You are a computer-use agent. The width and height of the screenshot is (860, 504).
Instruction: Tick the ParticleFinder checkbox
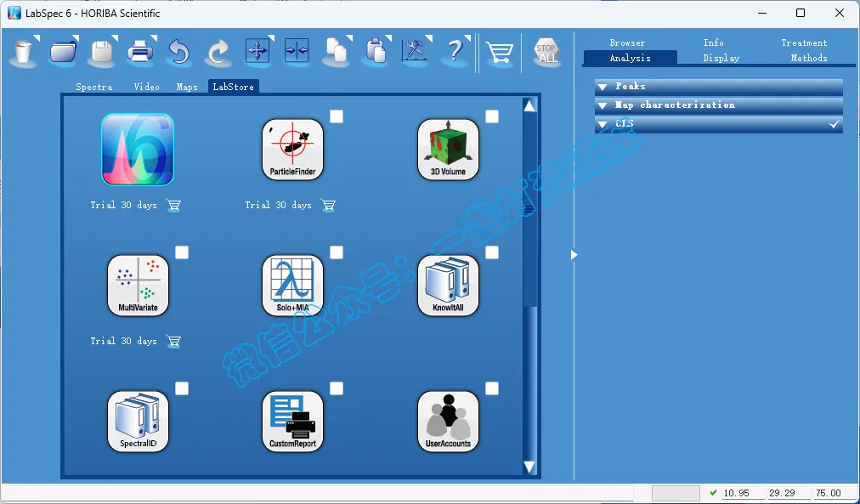(x=337, y=116)
